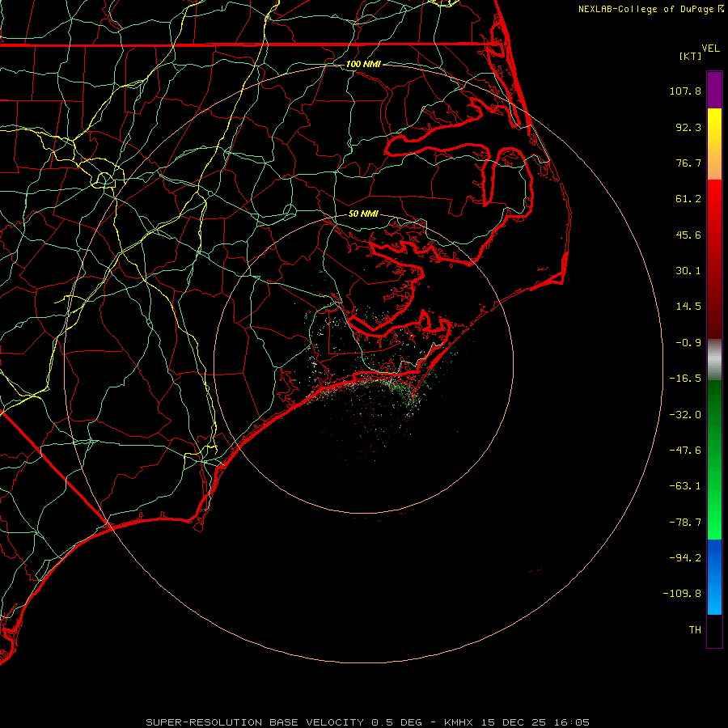Viewport: 728px width, 728px height.
Task: Select the -63.1 legend value
Action: [685, 486]
